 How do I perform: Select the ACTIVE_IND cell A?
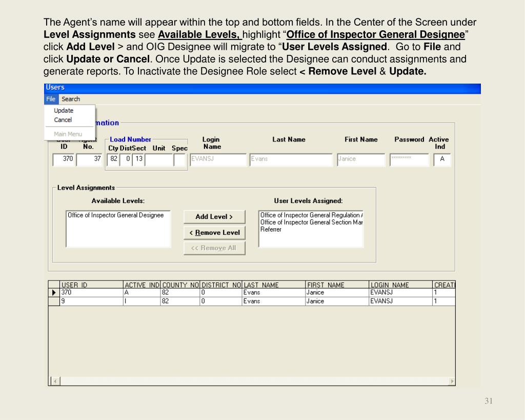[x=142, y=292]
